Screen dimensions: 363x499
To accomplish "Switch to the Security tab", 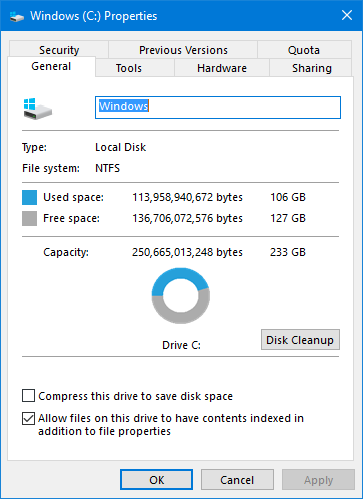I will point(59,50).
